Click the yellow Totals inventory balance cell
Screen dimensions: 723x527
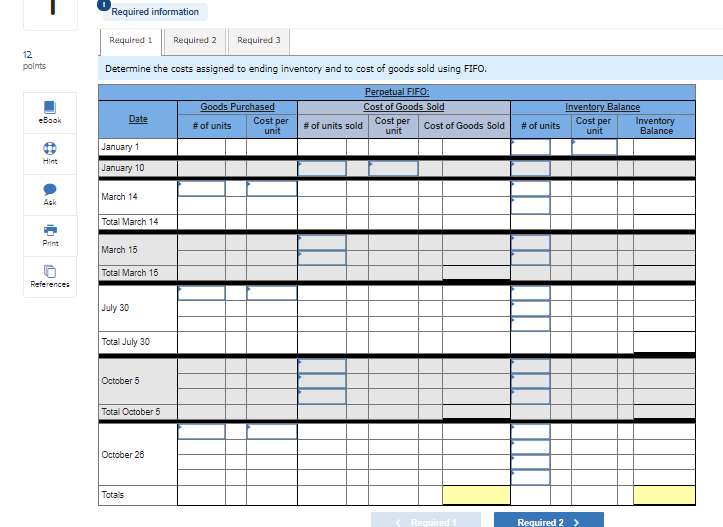[664, 495]
